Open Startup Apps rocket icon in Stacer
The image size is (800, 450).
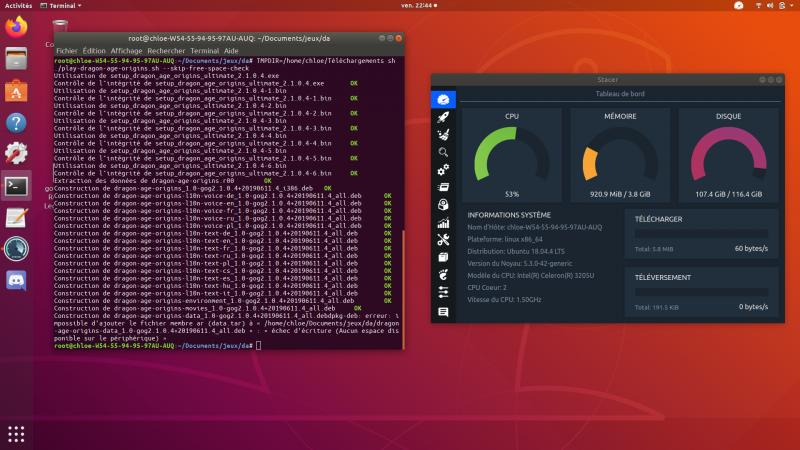point(443,117)
